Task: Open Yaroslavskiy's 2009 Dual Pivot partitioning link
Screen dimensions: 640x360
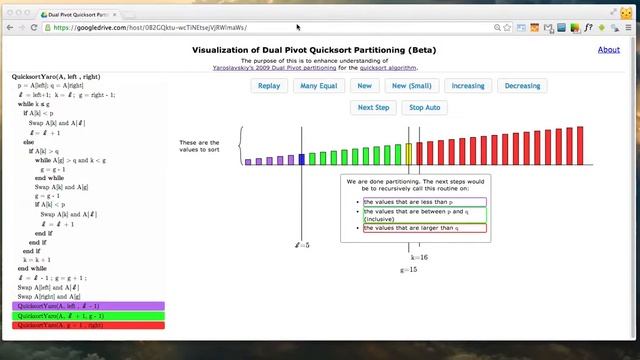Action: point(274,68)
